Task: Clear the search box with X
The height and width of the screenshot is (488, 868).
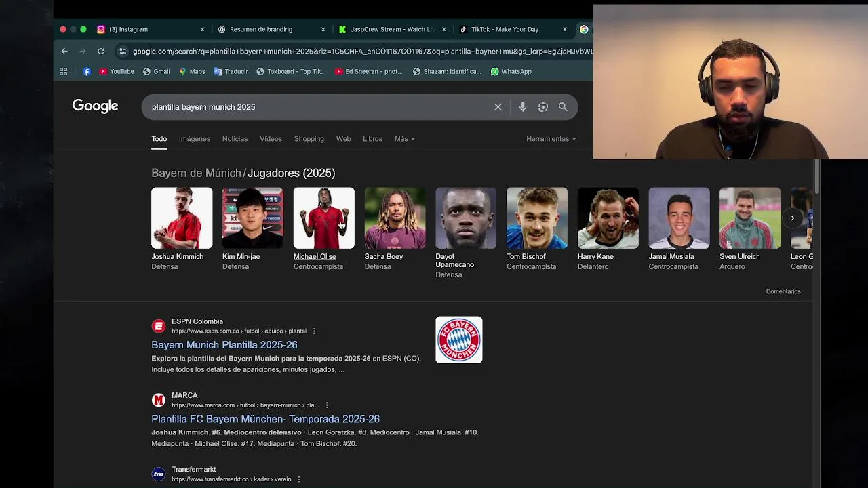Action: click(x=498, y=107)
